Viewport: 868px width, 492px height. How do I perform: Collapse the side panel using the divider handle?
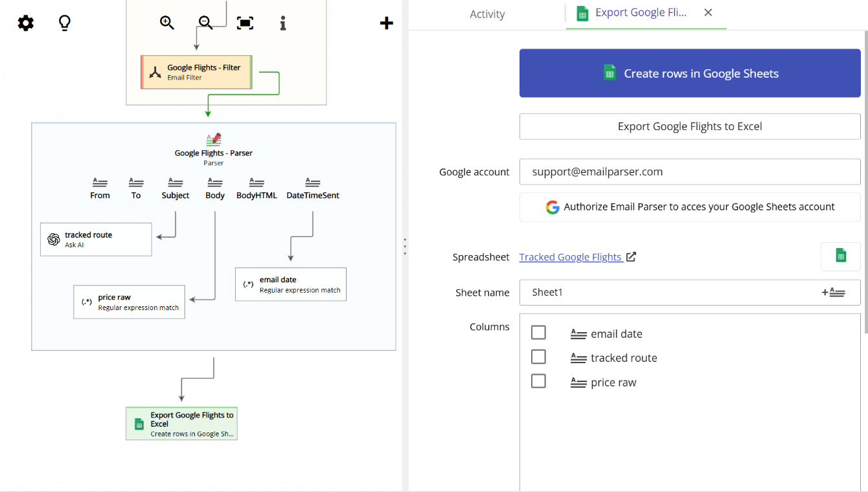coord(405,246)
